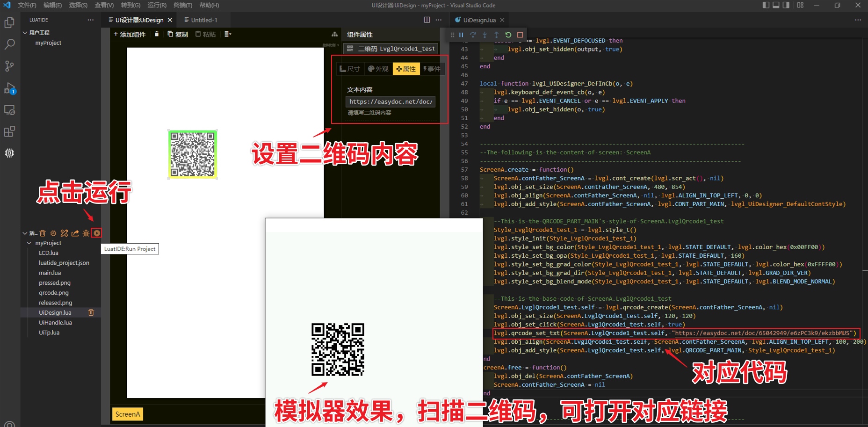Collapse the 用户工程 tree section
Screen dimensions: 868x427
25,32
